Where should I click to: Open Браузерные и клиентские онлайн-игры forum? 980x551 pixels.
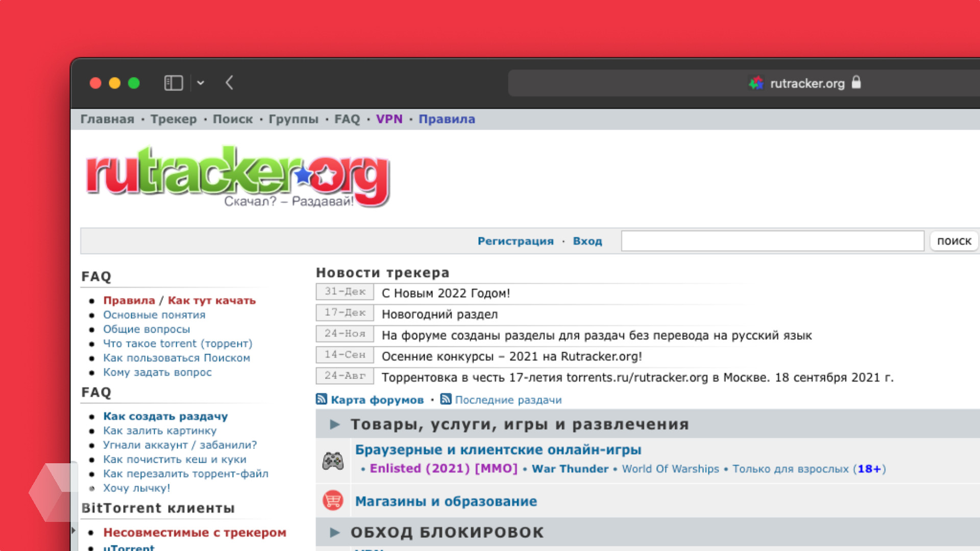[498, 450]
